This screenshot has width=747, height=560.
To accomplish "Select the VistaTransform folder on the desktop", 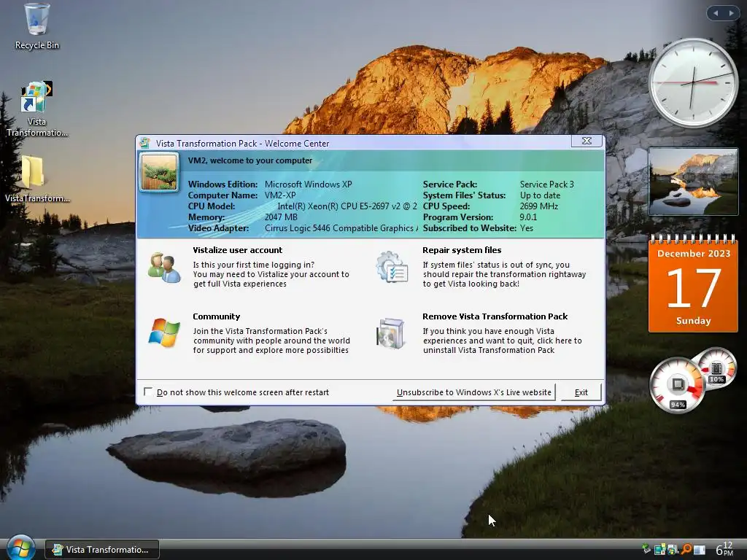I will point(36,179).
